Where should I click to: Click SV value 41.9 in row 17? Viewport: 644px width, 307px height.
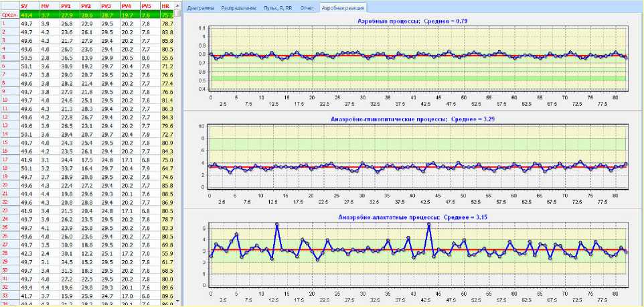click(x=29, y=160)
